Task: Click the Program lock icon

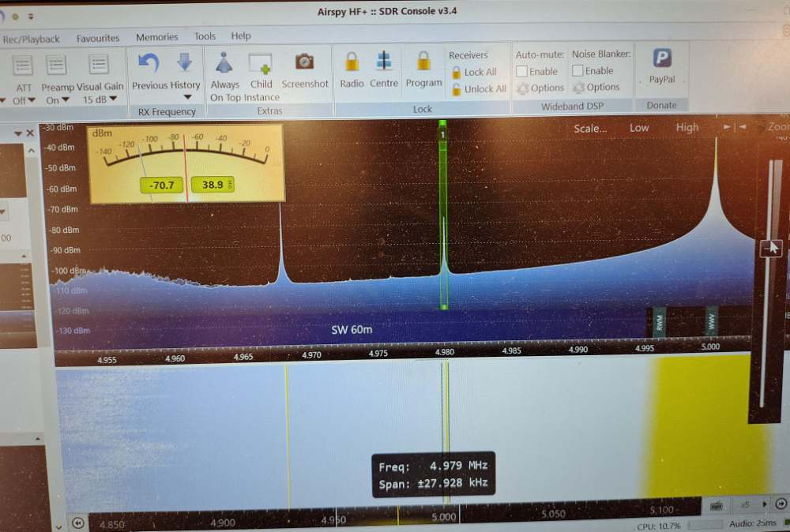Action: pos(423,62)
